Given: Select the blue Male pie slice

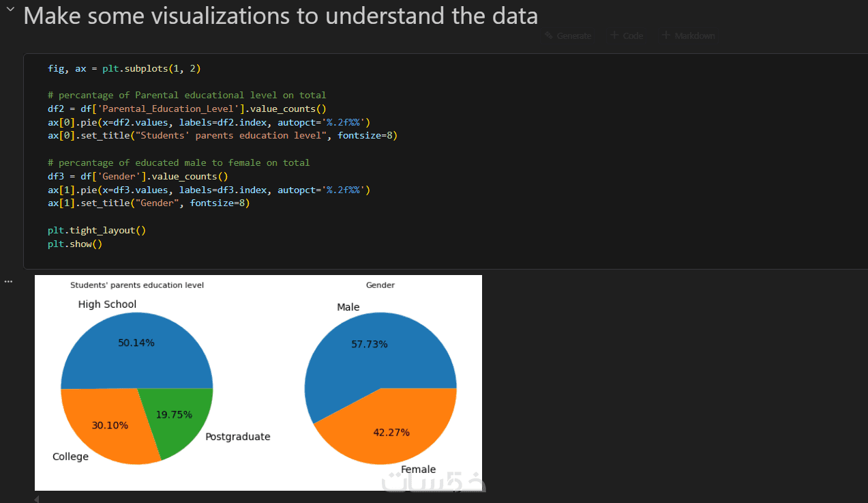Looking at the screenshot, I should pos(368,355).
